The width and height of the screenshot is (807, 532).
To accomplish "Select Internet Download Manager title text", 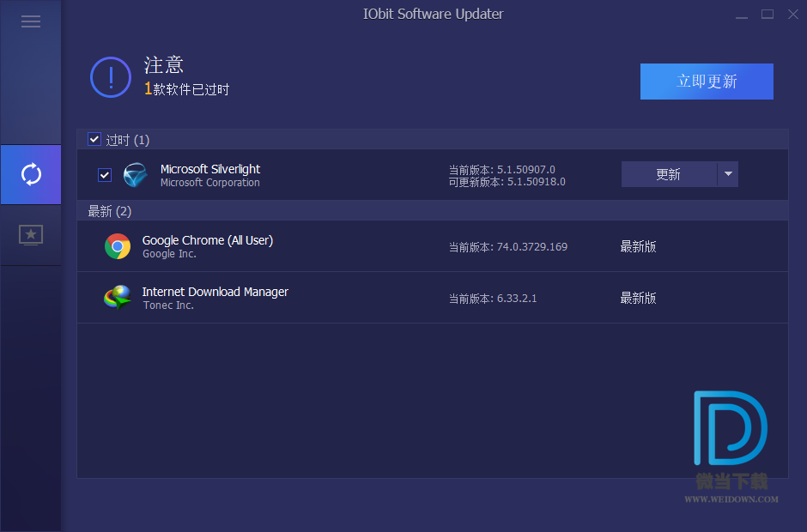I will (215, 292).
